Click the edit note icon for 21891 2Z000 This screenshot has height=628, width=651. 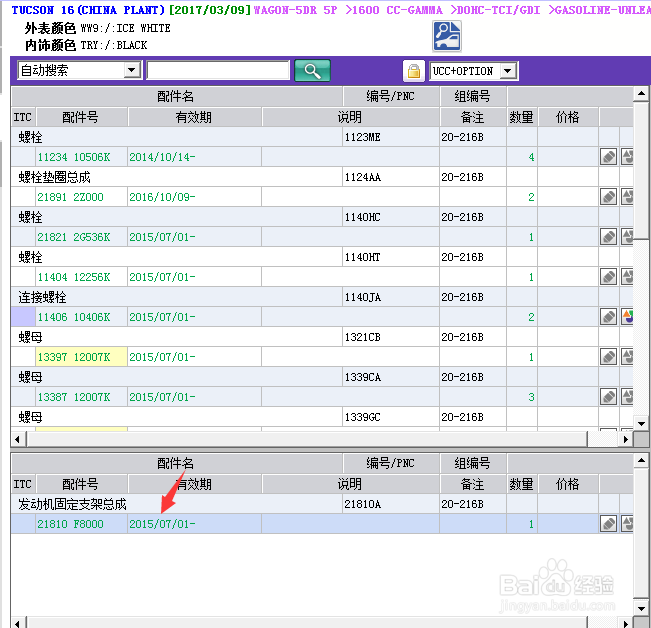pos(608,197)
